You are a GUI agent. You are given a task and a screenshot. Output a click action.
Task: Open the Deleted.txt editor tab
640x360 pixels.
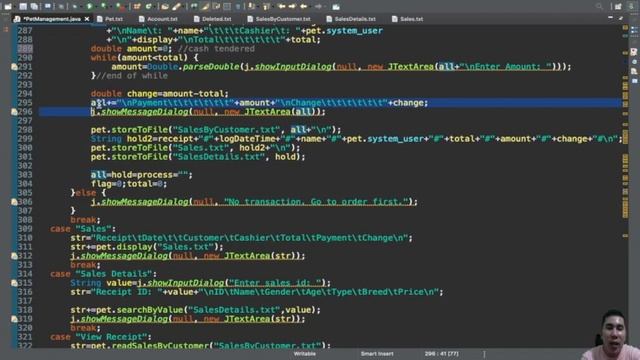[213, 19]
